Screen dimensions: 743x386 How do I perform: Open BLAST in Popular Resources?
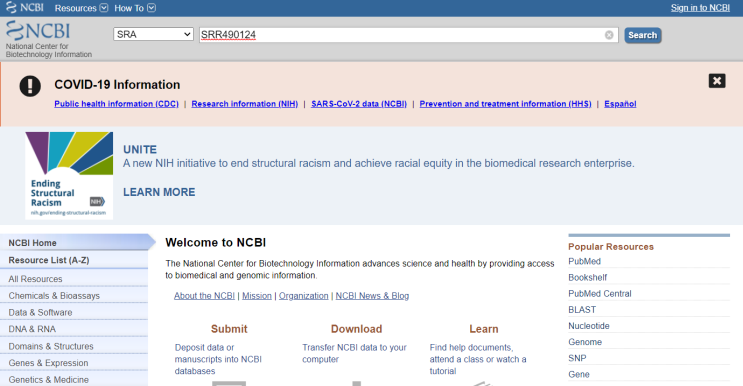[582, 310]
